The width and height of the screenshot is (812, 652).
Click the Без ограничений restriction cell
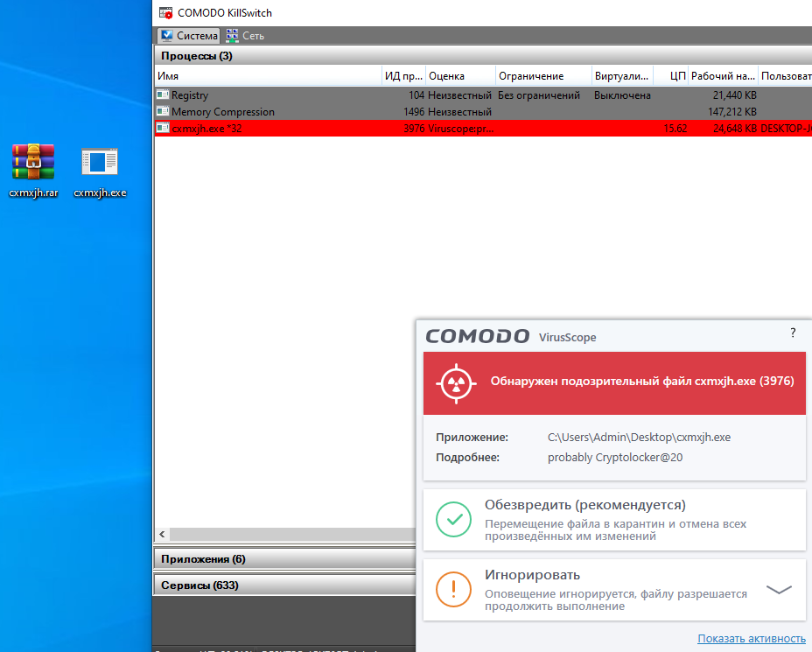pos(539,95)
